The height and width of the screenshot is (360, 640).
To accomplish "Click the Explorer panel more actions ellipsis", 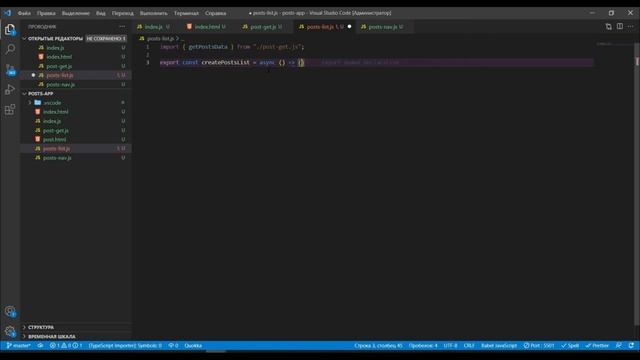I will (x=122, y=27).
